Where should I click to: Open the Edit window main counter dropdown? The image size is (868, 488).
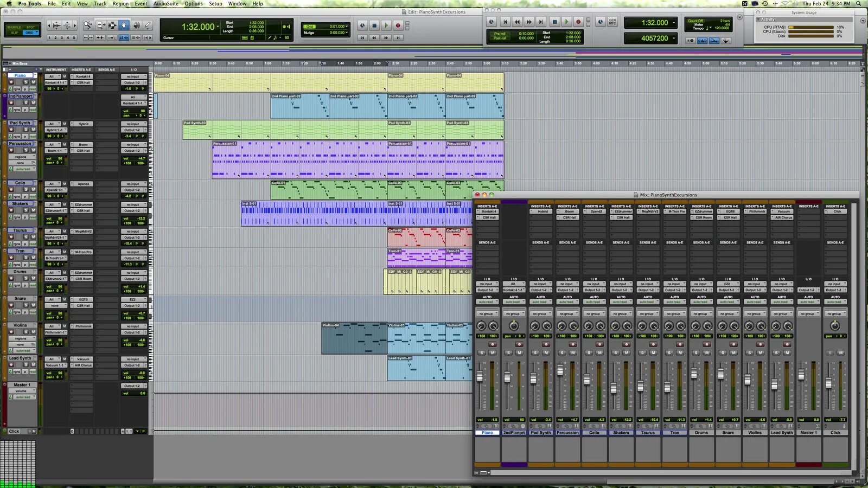click(218, 27)
